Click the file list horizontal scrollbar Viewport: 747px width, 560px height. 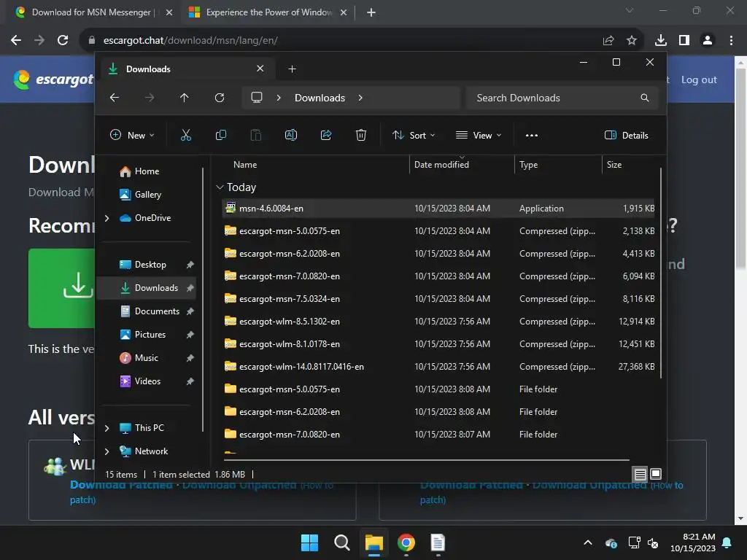point(426,460)
